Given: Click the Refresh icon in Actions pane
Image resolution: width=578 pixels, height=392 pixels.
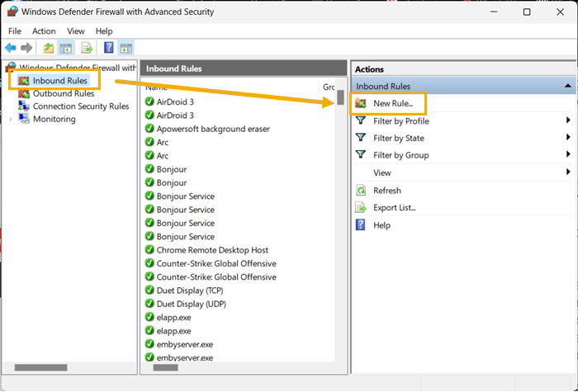Looking at the screenshot, I should 361,191.
